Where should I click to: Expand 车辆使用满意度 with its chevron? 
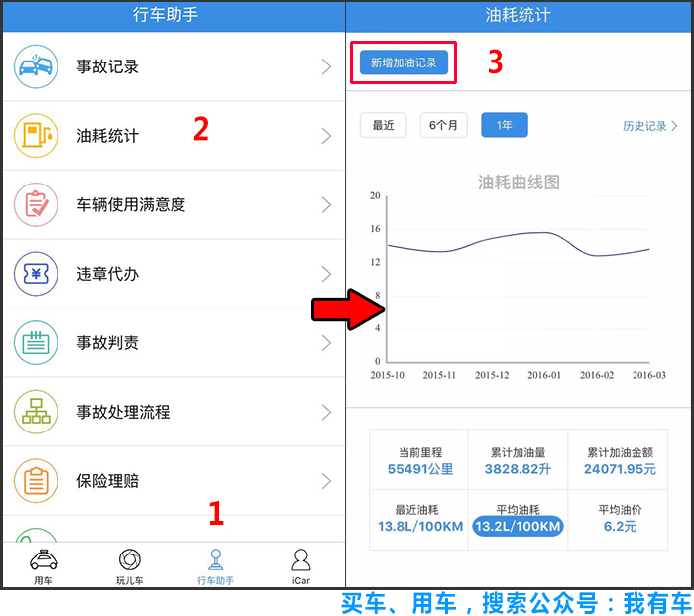(326, 205)
